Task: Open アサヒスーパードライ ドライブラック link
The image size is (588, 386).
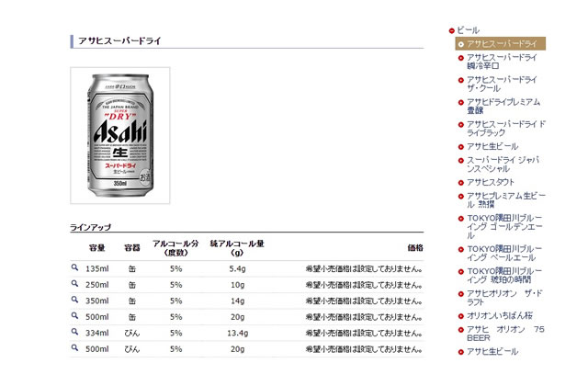Action: (x=506, y=129)
